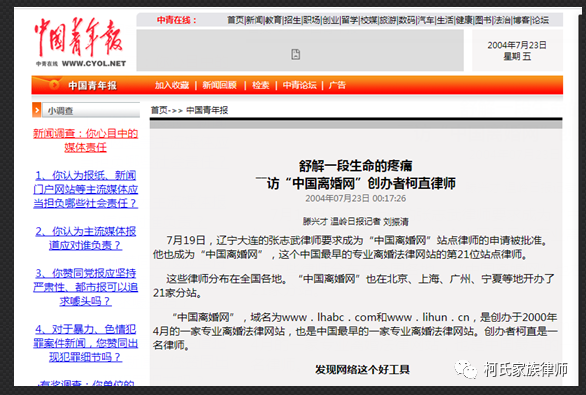The height and width of the screenshot is (395, 586).
Task: Click 首页 in the breadcrumb
Action: [x=159, y=110]
